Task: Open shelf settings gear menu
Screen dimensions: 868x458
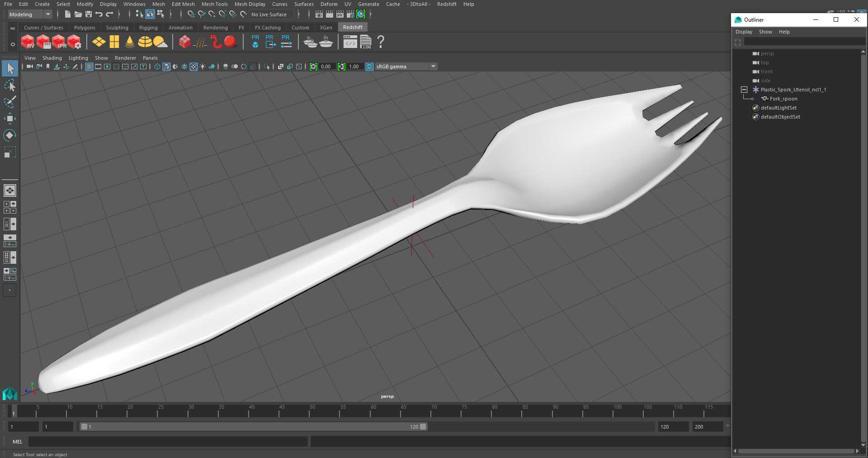Action: click(x=13, y=44)
